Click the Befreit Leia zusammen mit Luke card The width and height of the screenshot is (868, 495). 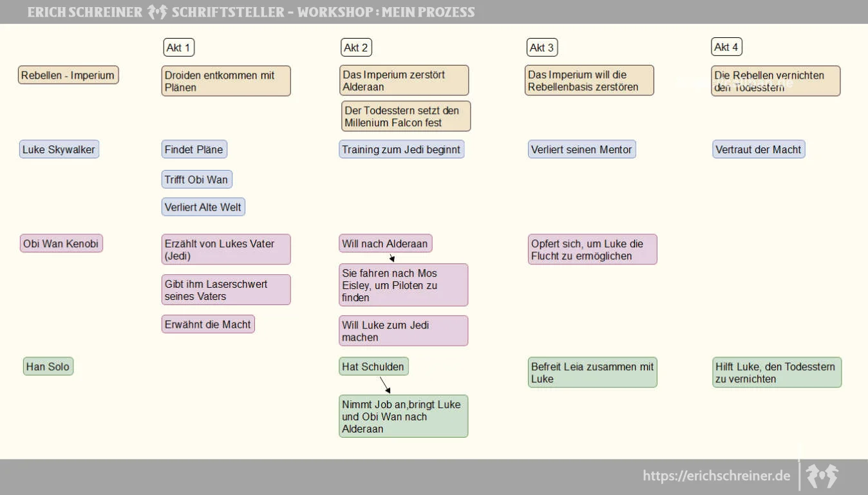tap(592, 372)
